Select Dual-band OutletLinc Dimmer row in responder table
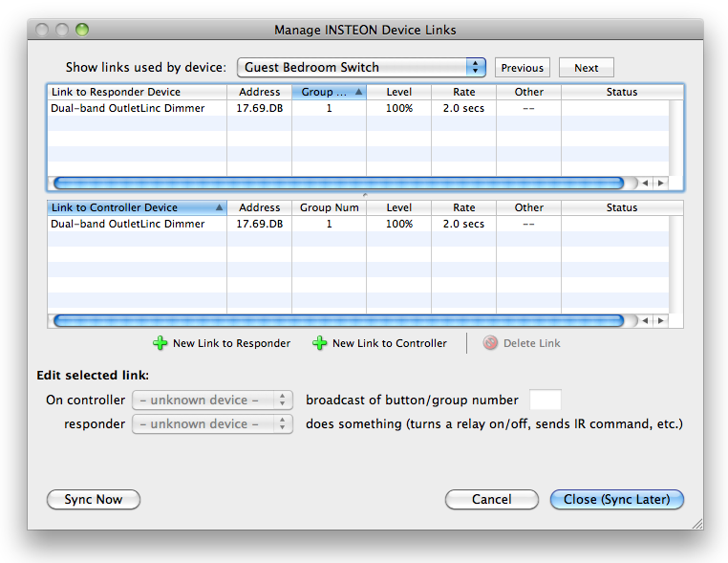 click(358, 108)
